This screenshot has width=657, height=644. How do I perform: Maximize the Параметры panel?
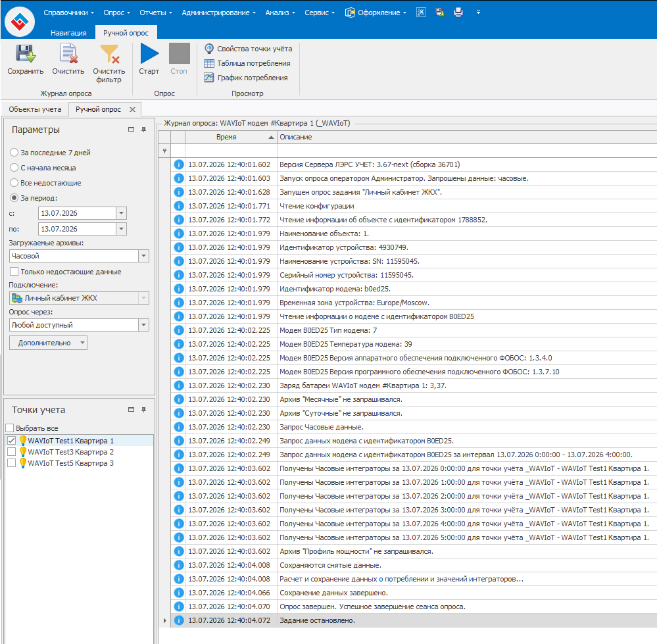coord(131,130)
